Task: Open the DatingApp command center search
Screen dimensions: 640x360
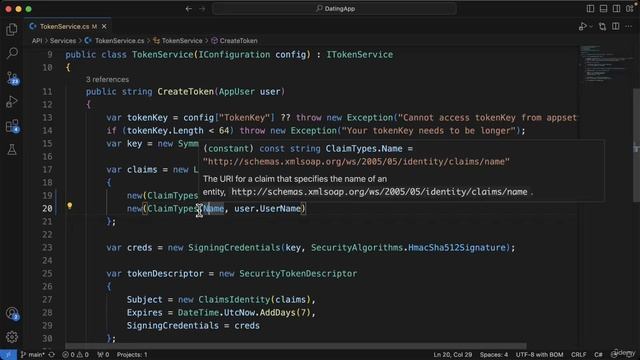Action: [334, 9]
